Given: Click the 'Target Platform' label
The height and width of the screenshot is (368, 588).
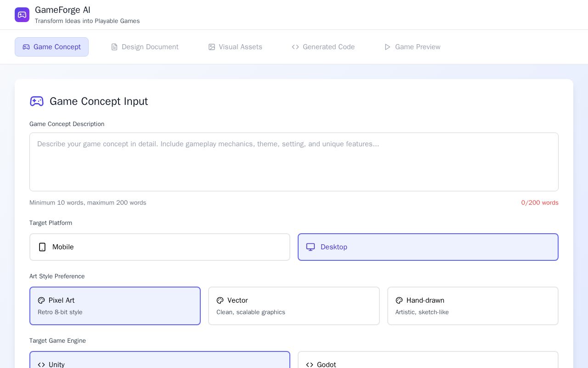Looking at the screenshot, I should [51, 223].
